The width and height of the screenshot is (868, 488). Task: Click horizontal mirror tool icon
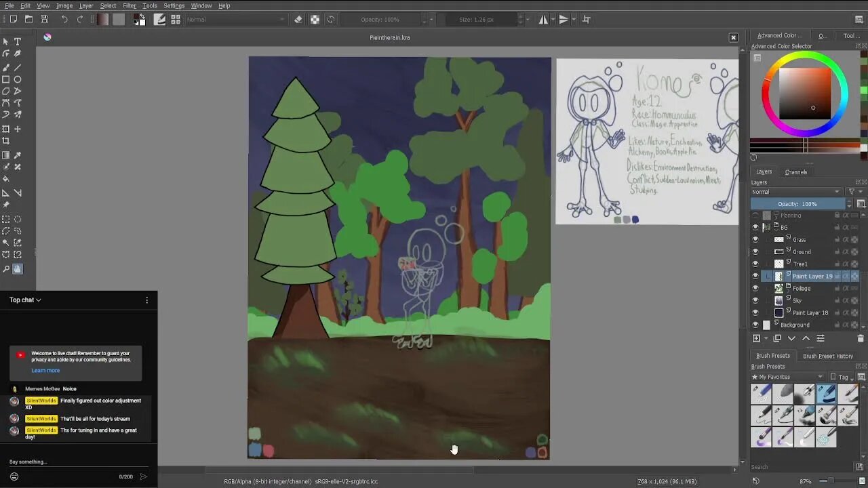(543, 20)
